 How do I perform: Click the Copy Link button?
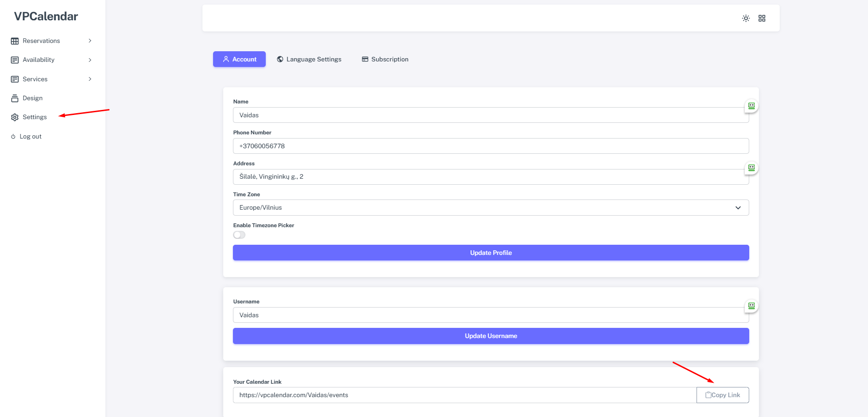722,395
